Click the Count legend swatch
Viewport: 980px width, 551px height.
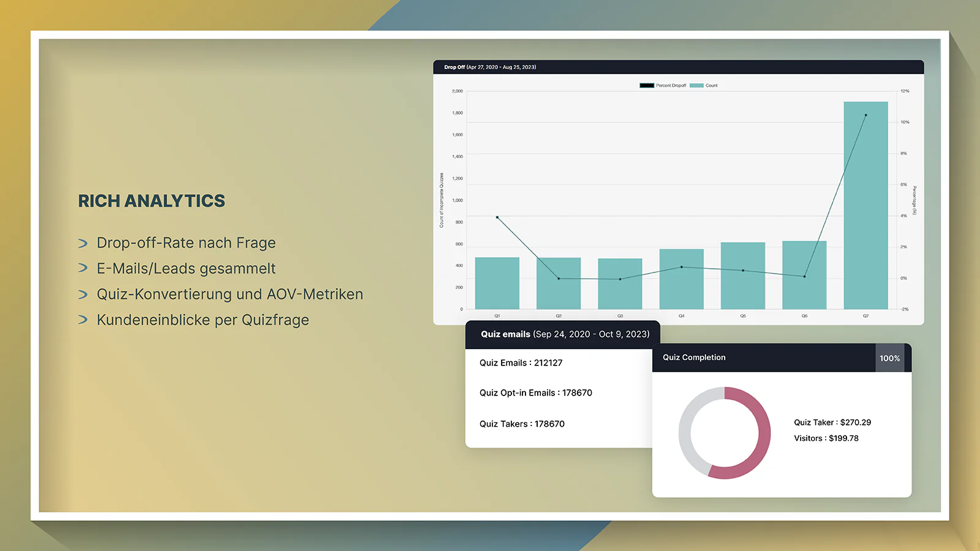tap(696, 86)
